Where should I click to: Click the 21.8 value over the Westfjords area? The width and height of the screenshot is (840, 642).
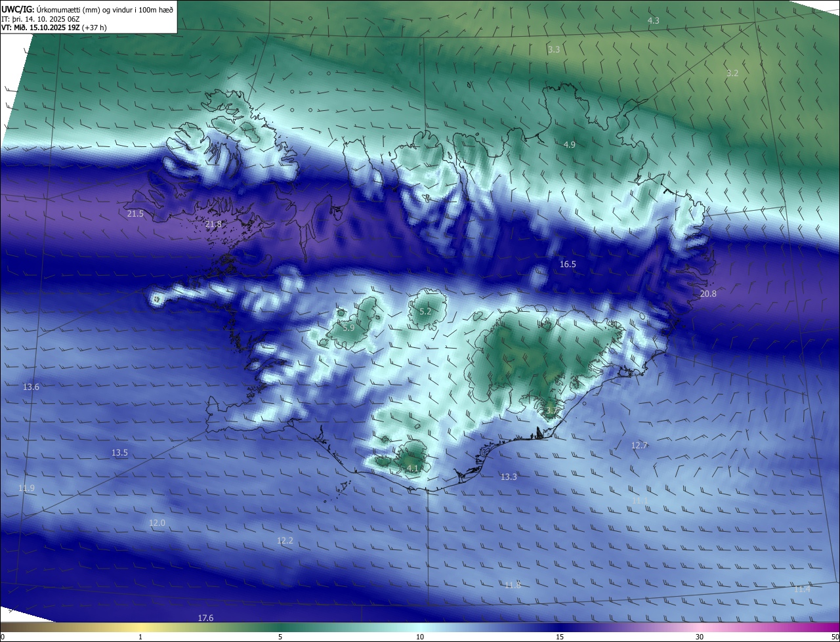pyautogui.click(x=213, y=224)
